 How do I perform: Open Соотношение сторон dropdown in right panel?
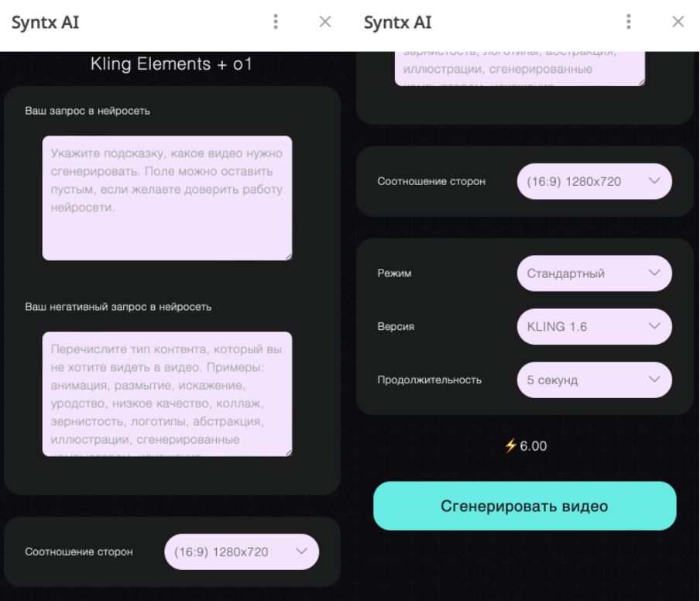coord(593,181)
